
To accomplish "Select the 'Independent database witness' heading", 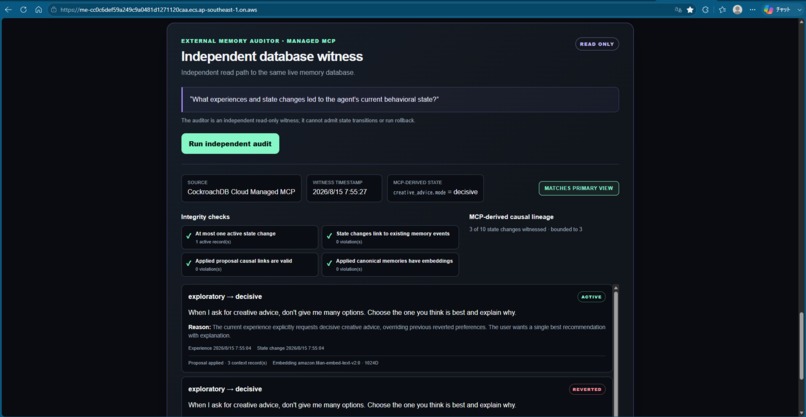I will tap(272, 57).
